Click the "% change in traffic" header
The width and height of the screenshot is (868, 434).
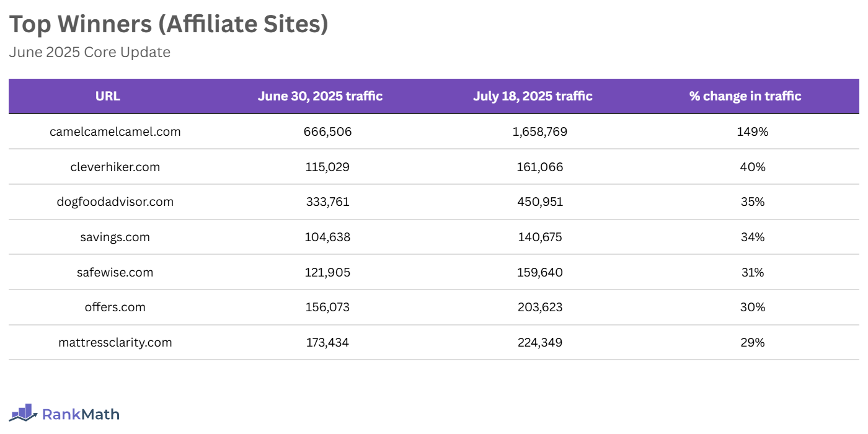(x=745, y=96)
